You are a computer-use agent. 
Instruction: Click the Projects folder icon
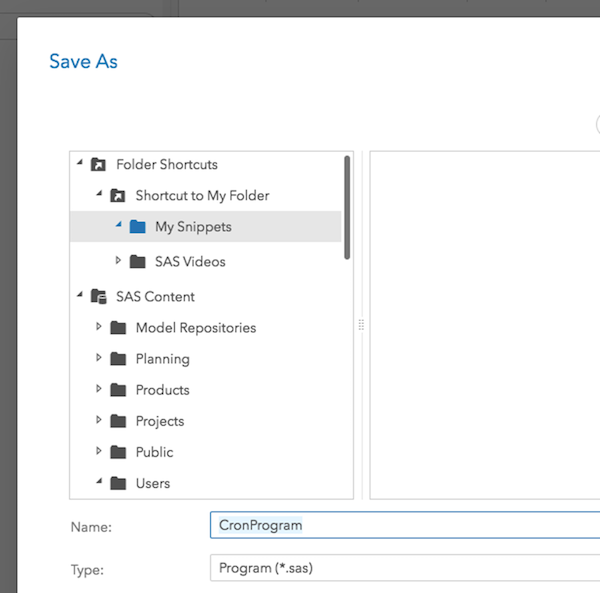click(118, 421)
